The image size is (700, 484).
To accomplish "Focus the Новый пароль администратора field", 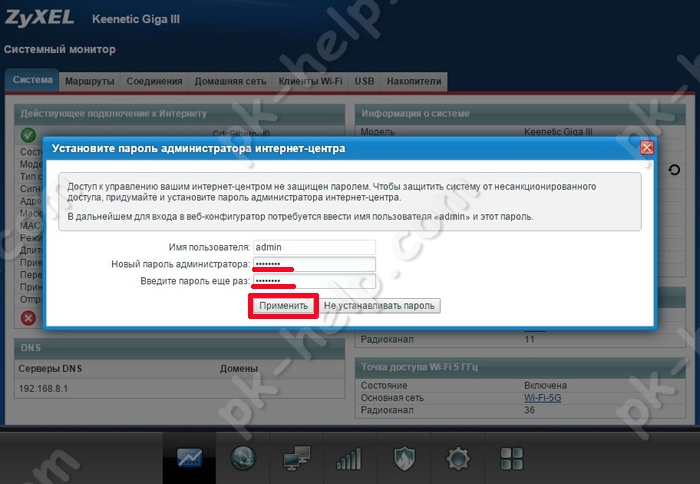I will (314, 264).
